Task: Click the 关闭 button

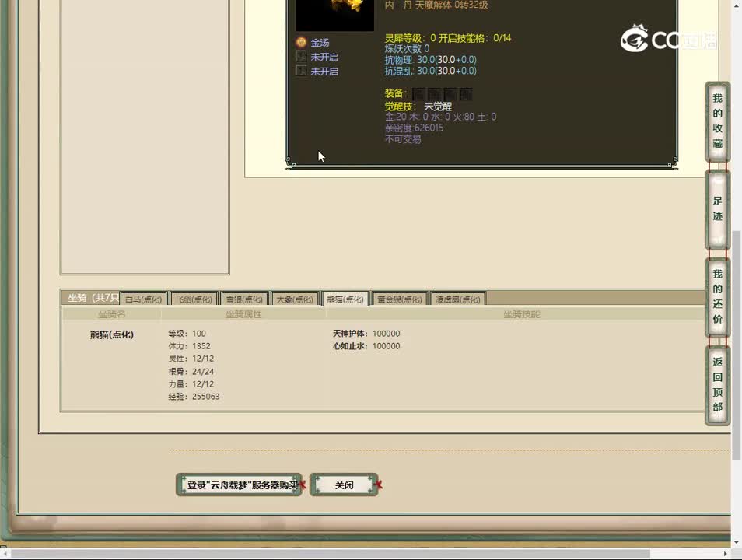Action: click(x=344, y=485)
